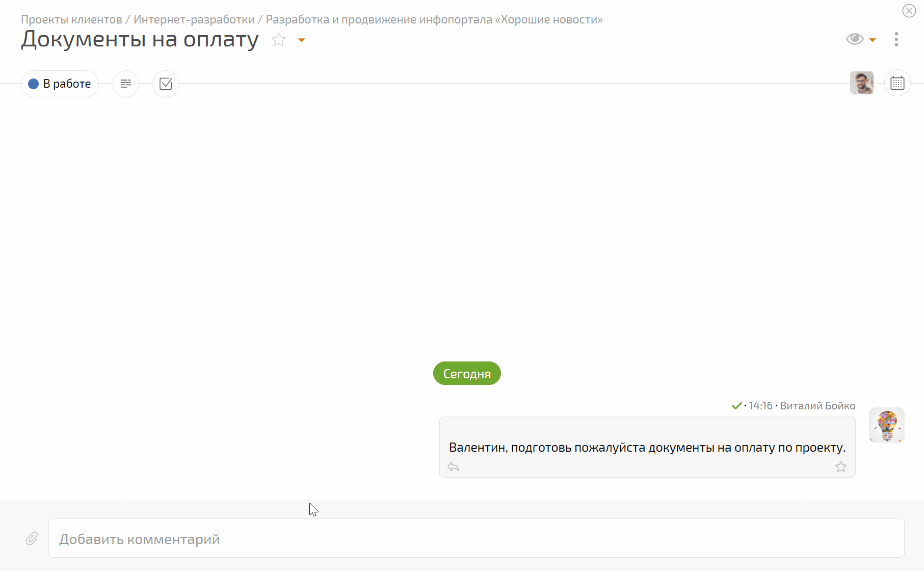Image resolution: width=924 pixels, height=571 pixels.
Task: Attach a file using the paperclip
Action: (32, 538)
